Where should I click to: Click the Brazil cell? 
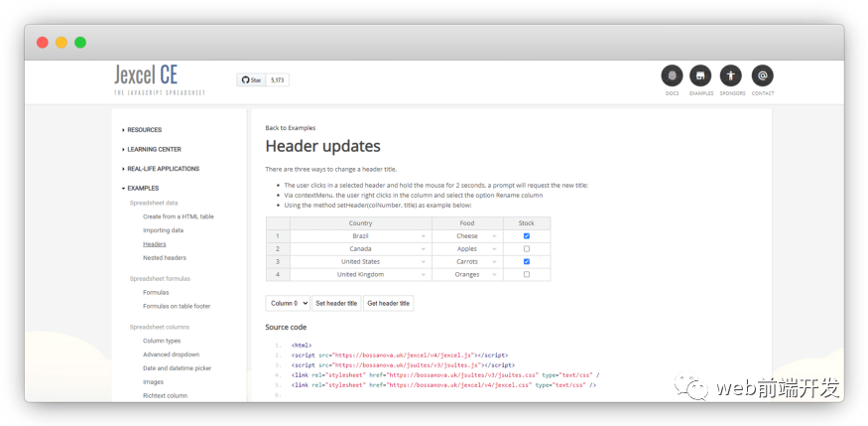tap(360, 236)
